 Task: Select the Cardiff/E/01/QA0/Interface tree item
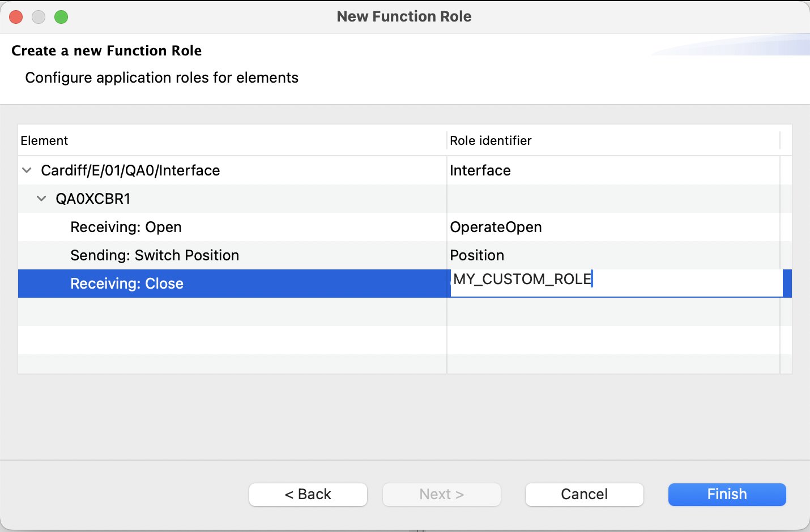pos(130,170)
